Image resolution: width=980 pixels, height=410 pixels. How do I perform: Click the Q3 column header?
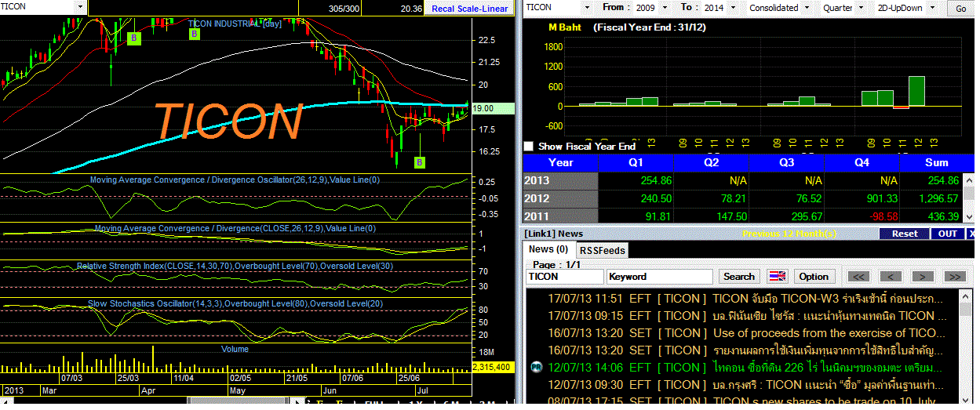(x=786, y=163)
